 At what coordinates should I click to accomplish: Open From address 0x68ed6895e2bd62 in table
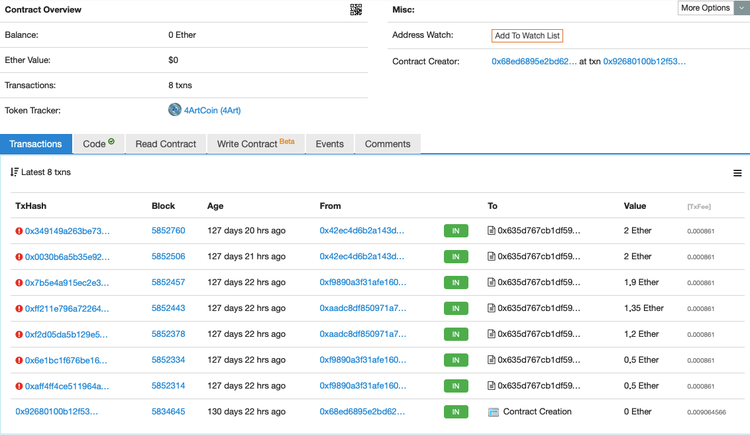point(363,412)
